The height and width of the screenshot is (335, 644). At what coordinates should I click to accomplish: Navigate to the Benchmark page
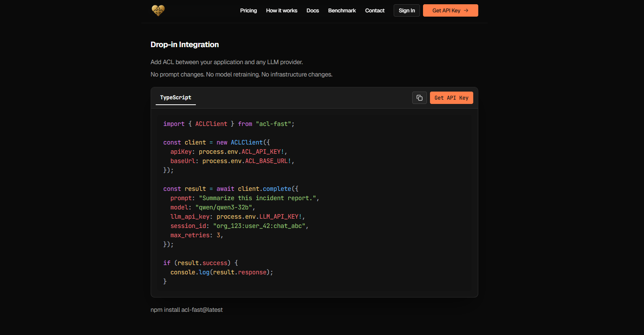coord(342,10)
